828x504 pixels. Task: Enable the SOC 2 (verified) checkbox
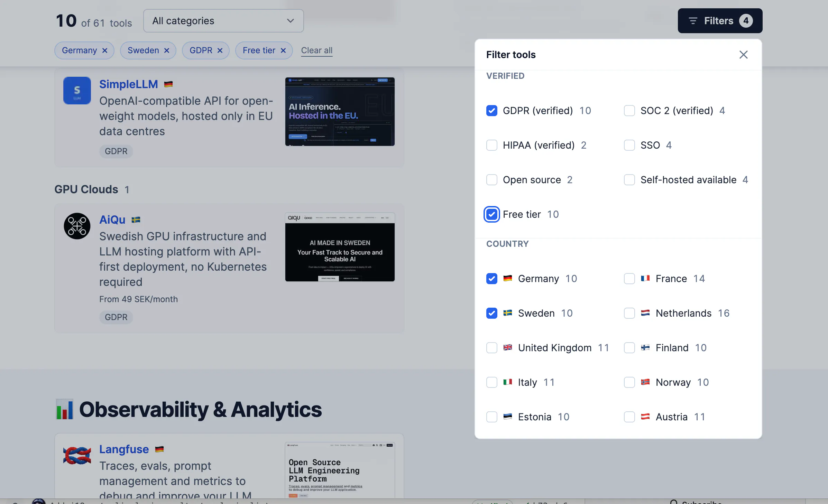pos(629,111)
